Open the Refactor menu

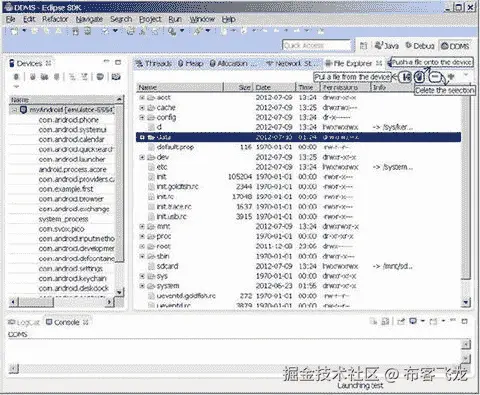[55, 19]
